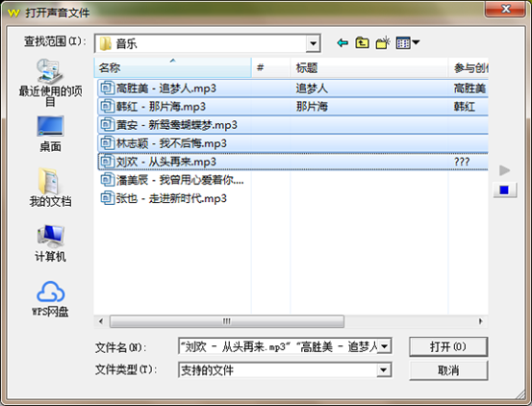Go back with the blue arrow icon
This screenshot has width=532, height=406.
pos(342,43)
